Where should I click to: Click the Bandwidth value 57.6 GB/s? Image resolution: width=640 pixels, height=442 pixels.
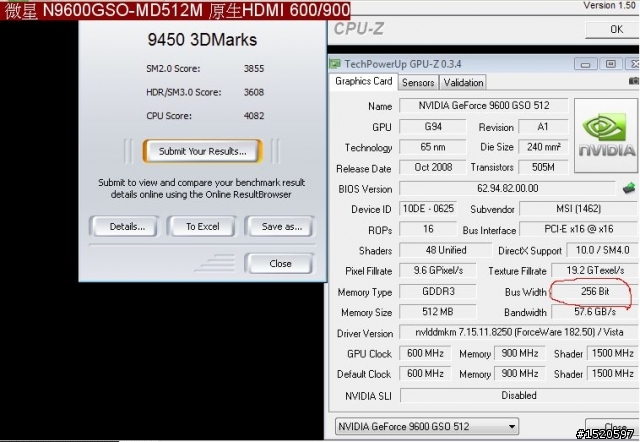tap(595, 312)
